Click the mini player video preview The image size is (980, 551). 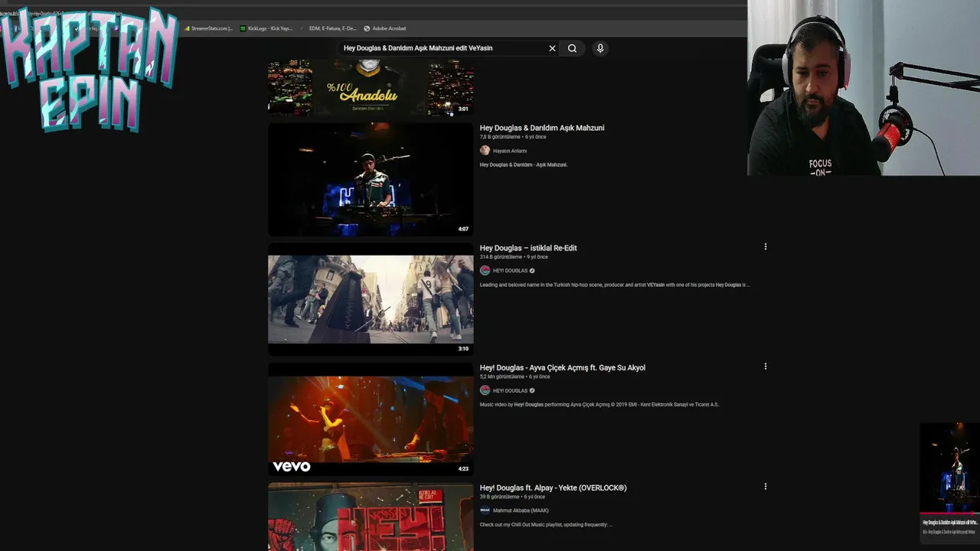(949, 468)
